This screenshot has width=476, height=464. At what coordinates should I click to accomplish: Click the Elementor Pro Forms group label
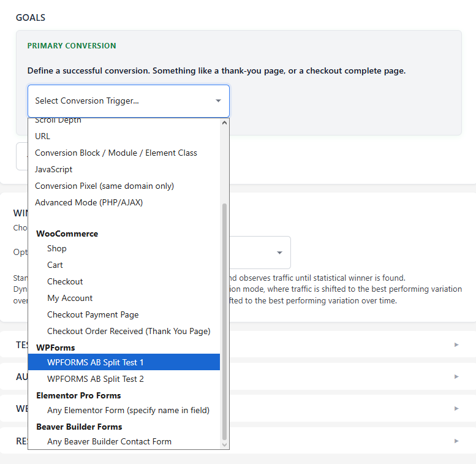78,396
